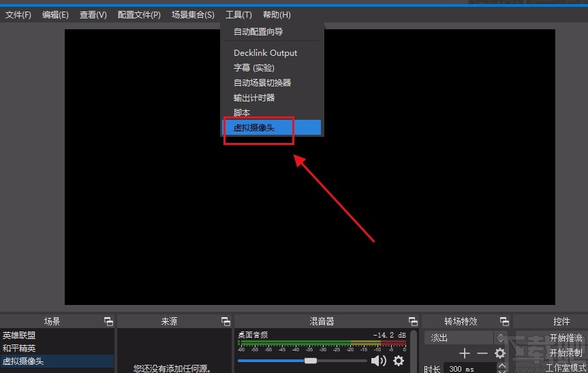The image size is (588, 373).
Task: Open 桌面音频 gear settings
Action: [x=399, y=361]
